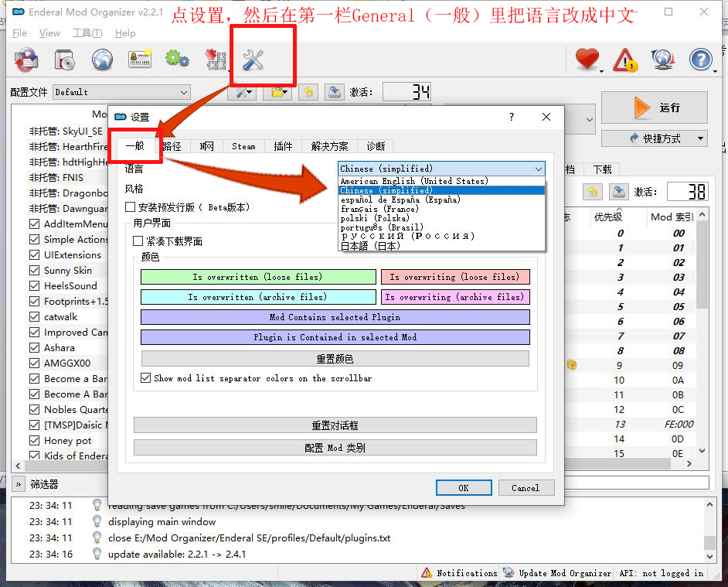Open the 快捷方式 shortcut dropdown
The image size is (728, 587).
654,138
